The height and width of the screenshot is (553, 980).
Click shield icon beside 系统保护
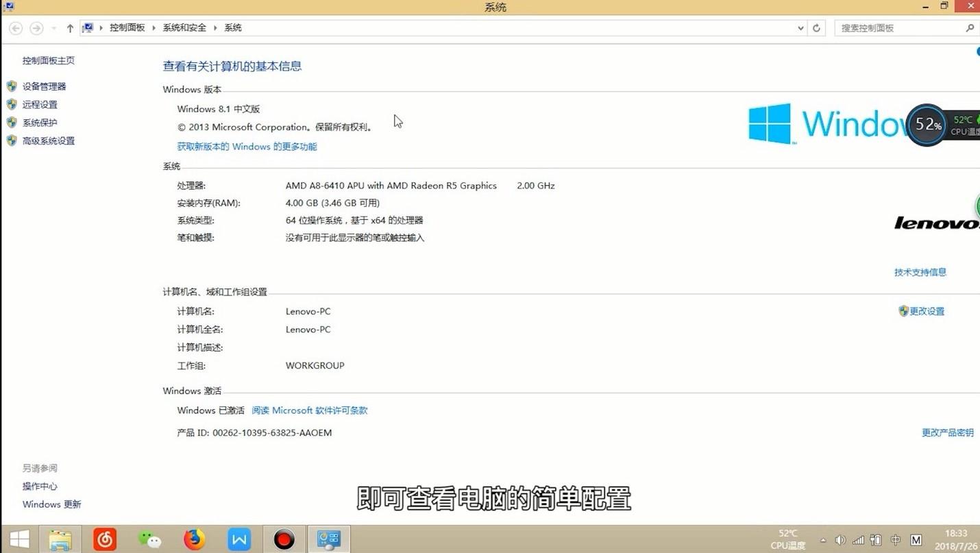pos(12,122)
